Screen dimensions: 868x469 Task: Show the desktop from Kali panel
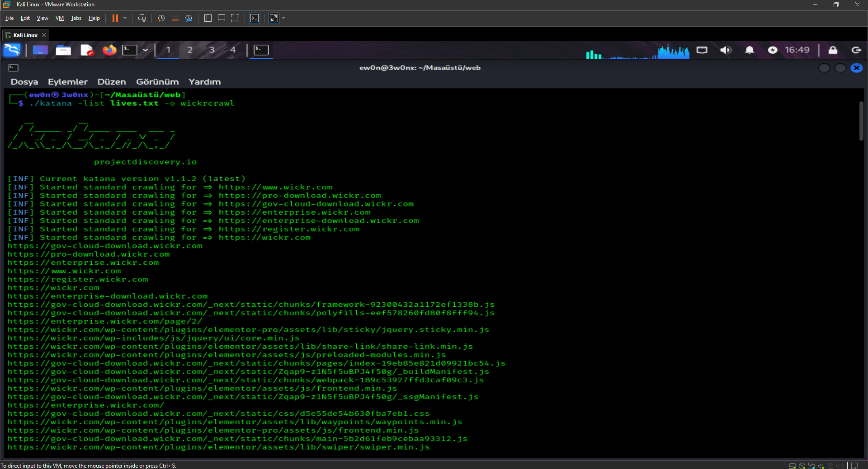tap(40, 50)
